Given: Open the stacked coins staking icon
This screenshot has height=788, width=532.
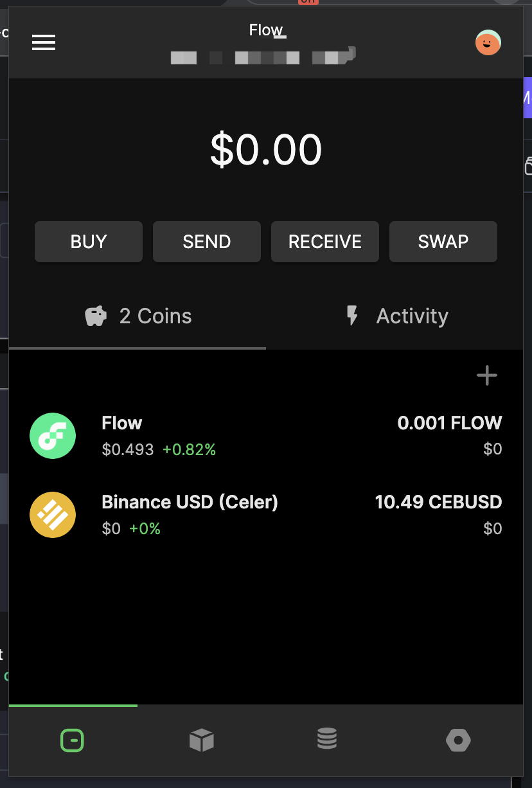Looking at the screenshot, I should [x=327, y=739].
